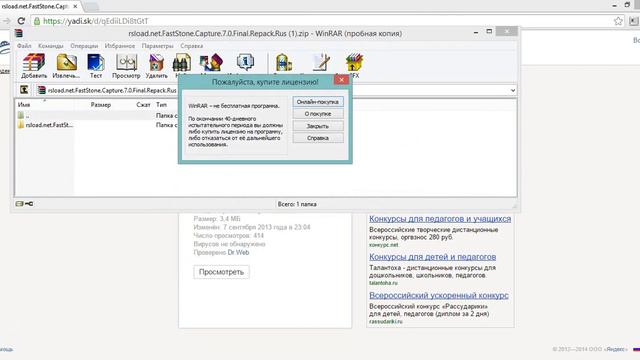Click the 'Всего: 1 папка' status text

297,204
